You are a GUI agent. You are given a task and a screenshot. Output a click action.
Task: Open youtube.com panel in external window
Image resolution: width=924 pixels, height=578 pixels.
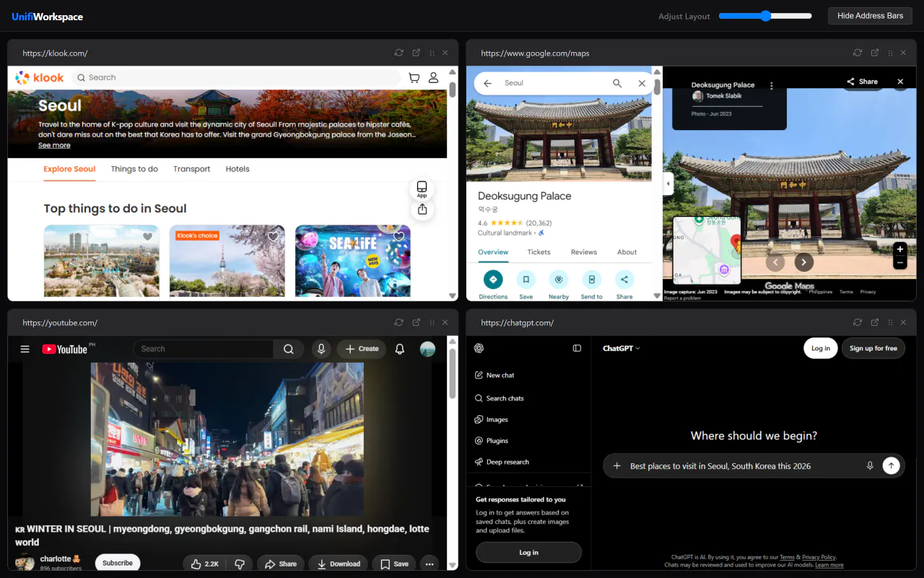tap(417, 322)
